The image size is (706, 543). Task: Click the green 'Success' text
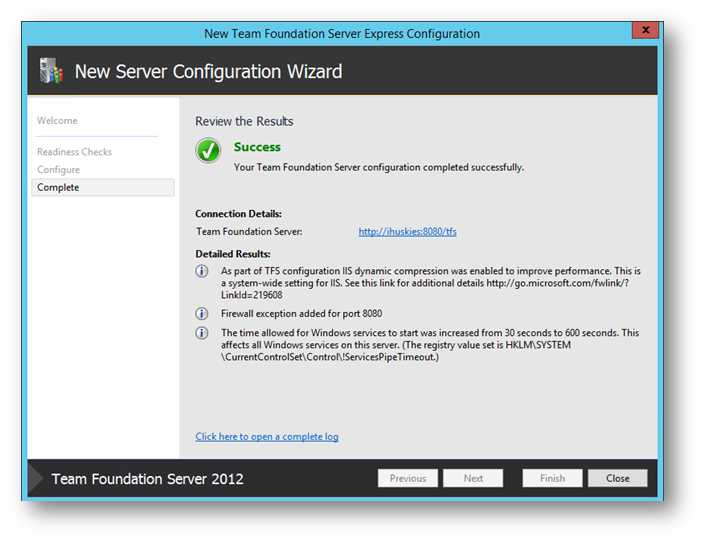257,147
